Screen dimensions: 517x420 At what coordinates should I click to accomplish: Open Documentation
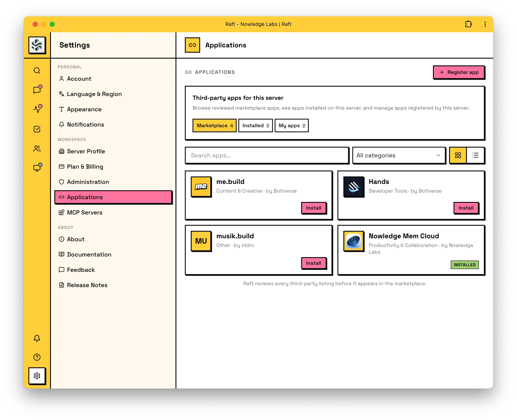tap(113, 254)
